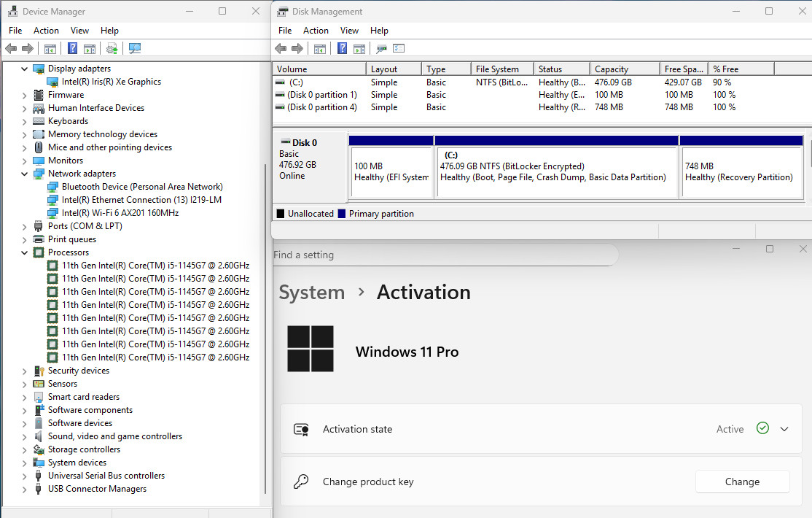The height and width of the screenshot is (518, 812).
Task: Open View menu in Disk Management
Action: [350, 31]
